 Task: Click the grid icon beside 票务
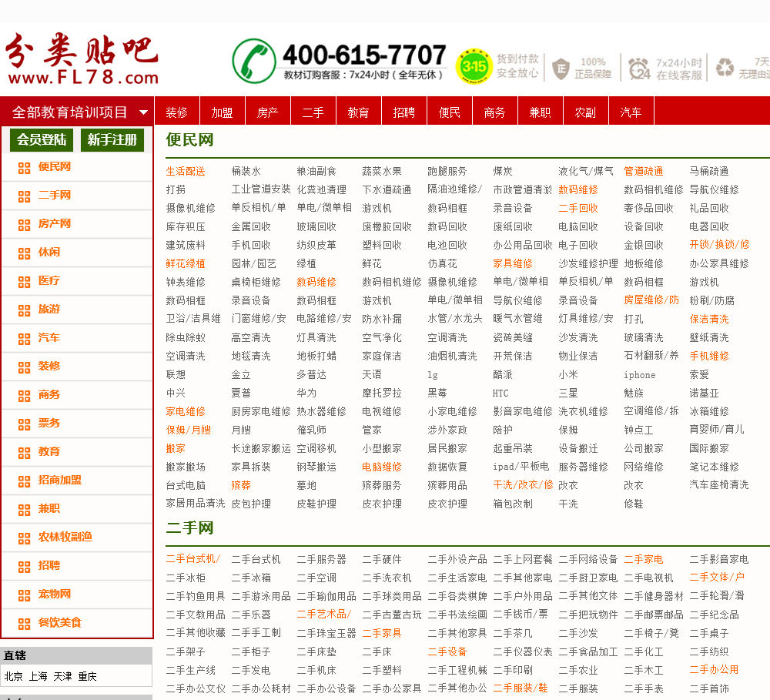[24, 424]
